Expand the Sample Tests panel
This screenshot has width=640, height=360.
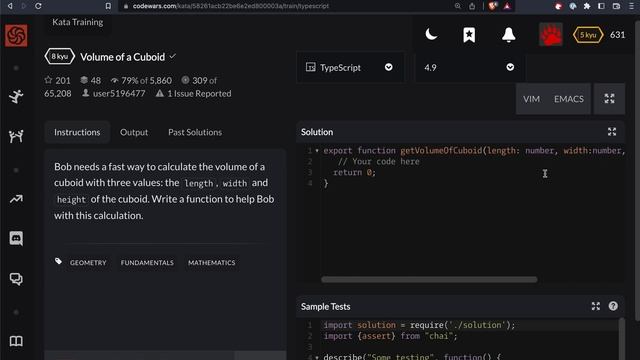click(596, 306)
